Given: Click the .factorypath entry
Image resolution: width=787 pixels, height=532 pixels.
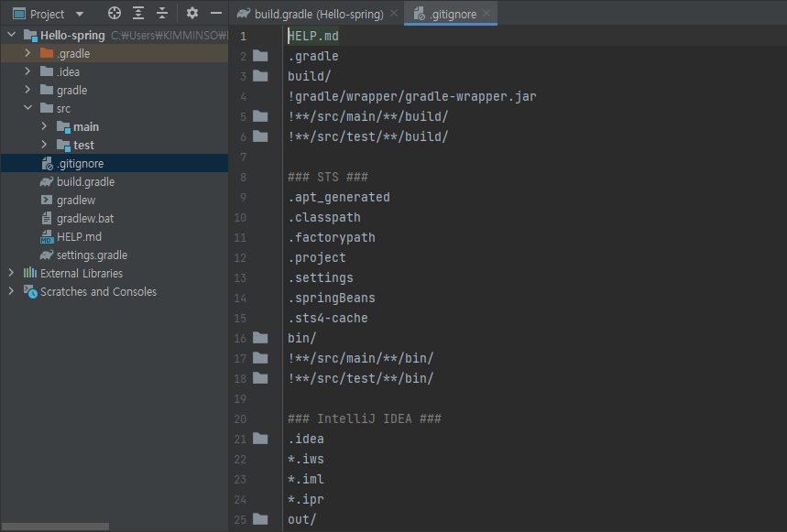Looking at the screenshot, I should [332, 238].
